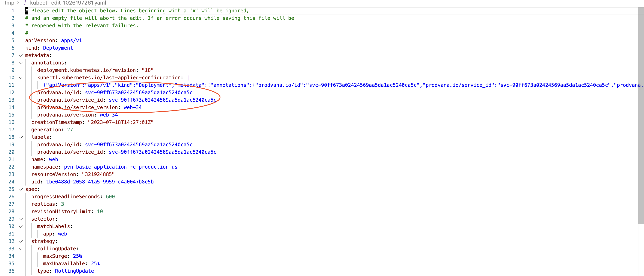
Task: Click the Deployment kind value
Action: [58, 48]
